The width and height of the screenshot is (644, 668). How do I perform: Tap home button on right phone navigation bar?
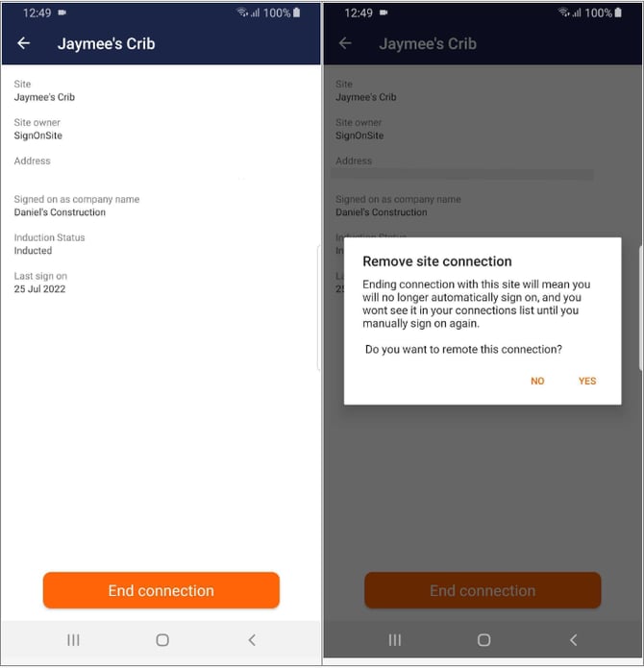pos(483,640)
